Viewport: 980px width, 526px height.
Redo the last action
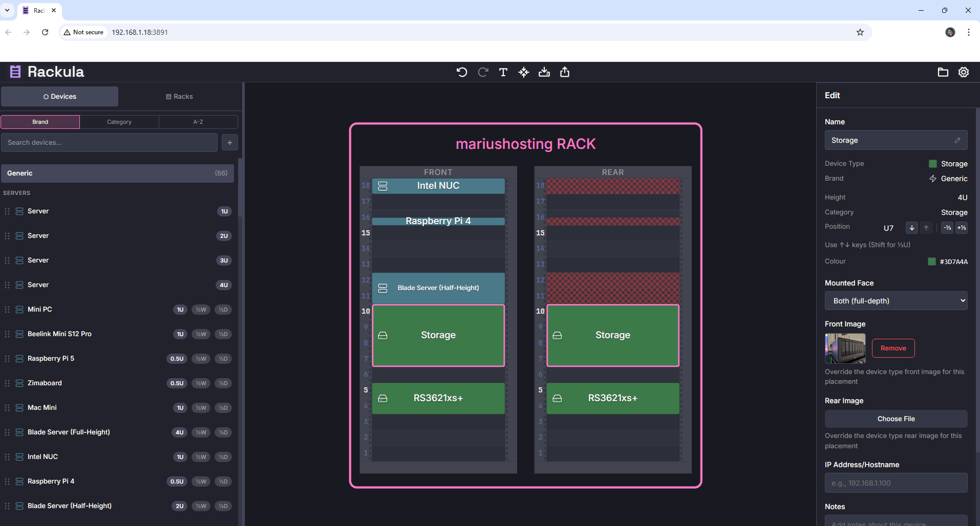click(482, 72)
